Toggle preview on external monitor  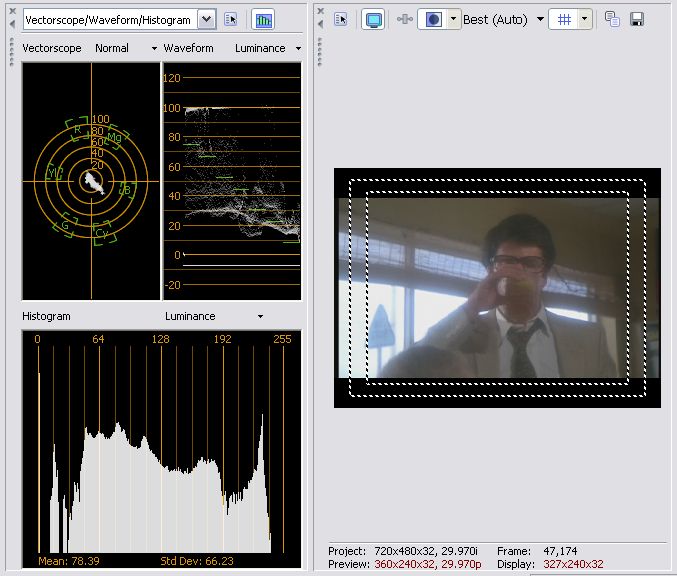(373, 19)
